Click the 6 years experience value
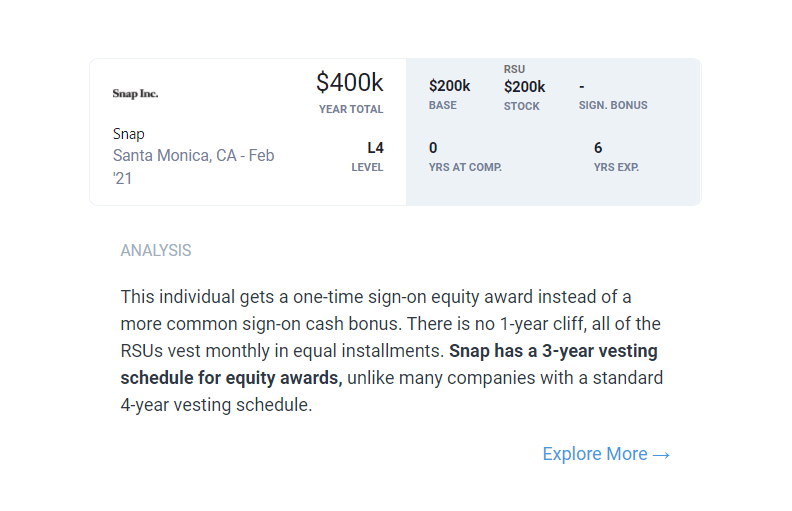Viewport: 792px width, 511px height. [598, 148]
